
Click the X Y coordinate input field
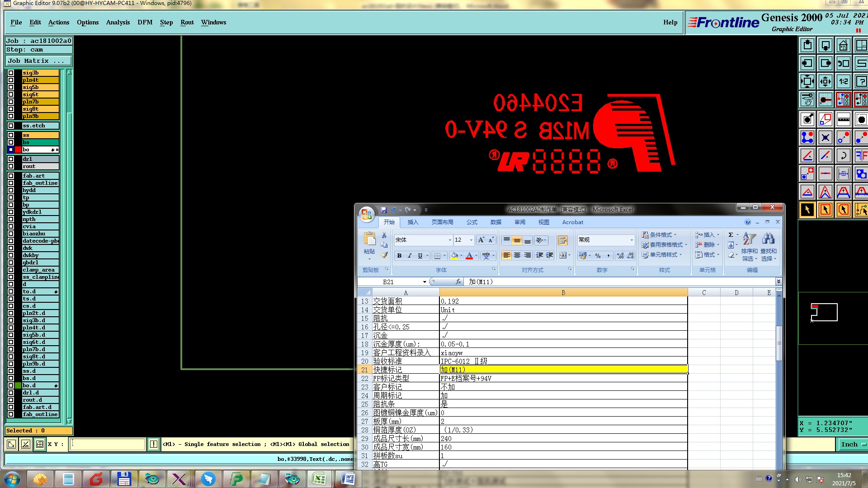[108, 444]
